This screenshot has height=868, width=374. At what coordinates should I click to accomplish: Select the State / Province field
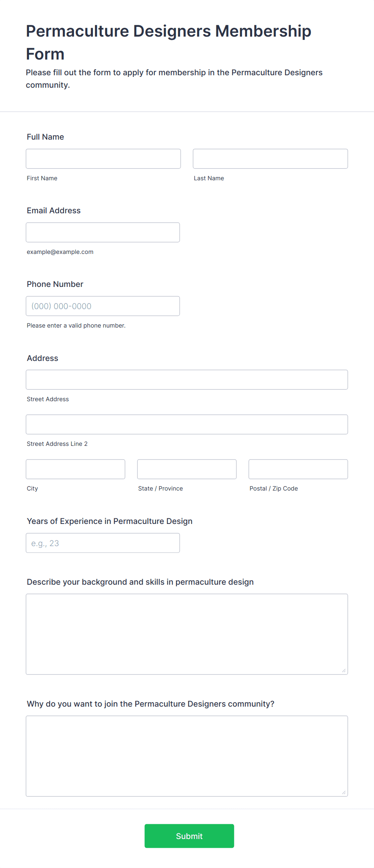(187, 469)
